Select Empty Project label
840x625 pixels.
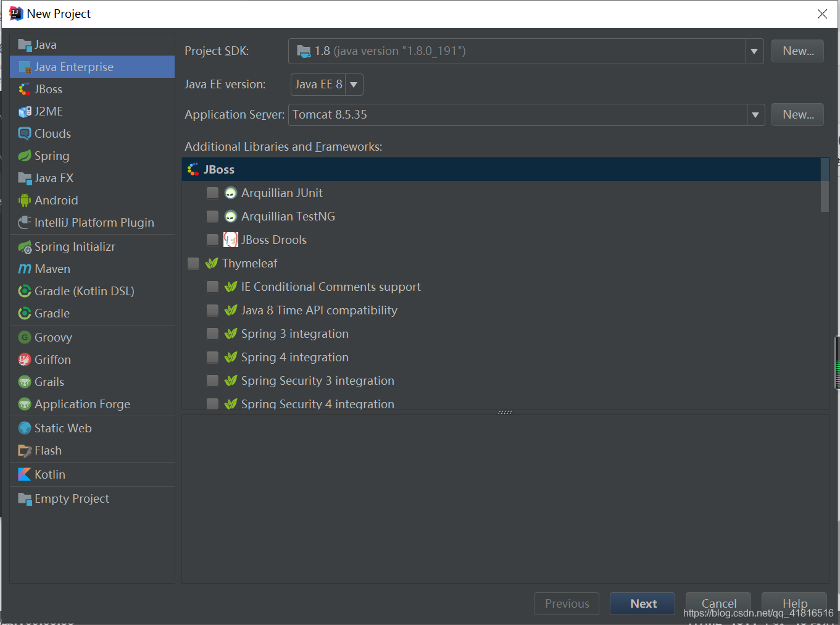click(x=72, y=498)
